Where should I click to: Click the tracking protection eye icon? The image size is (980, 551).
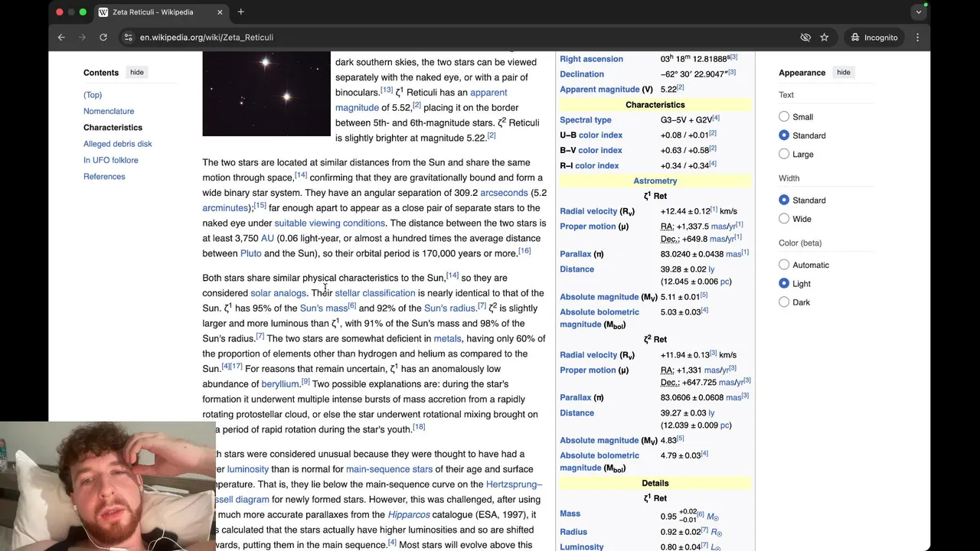point(805,37)
